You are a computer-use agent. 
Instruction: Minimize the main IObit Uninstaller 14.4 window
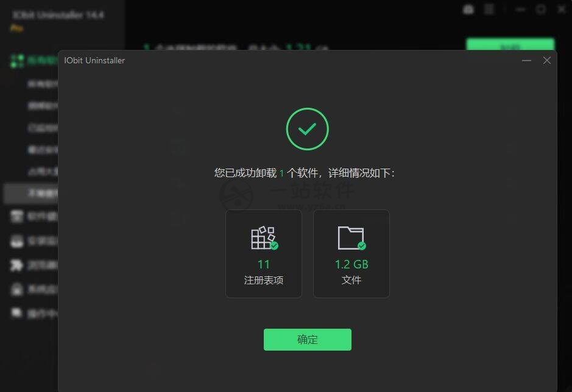click(x=521, y=10)
